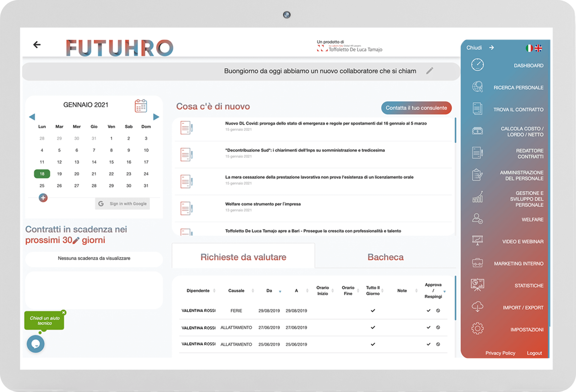This screenshot has height=392, width=576.
Task: Edit the 30 days contract expiry value
Action: tap(76, 241)
